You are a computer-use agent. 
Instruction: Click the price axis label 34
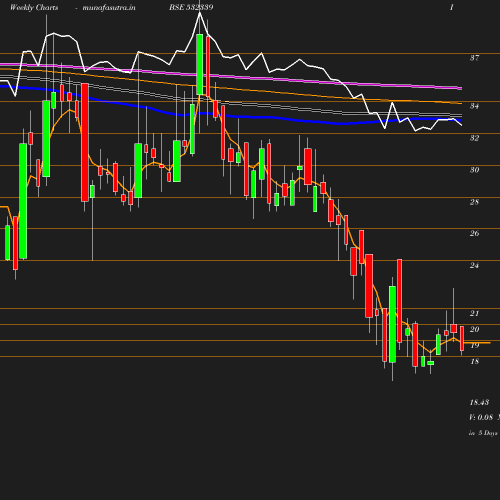tap(474, 106)
